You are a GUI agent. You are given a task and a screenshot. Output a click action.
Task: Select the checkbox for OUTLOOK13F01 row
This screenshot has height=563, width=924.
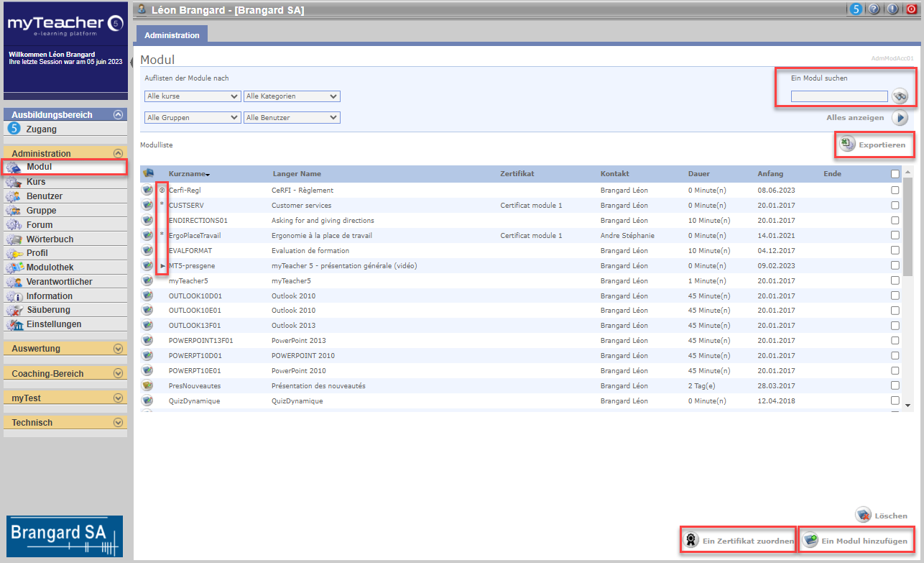[x=895, y=326]
